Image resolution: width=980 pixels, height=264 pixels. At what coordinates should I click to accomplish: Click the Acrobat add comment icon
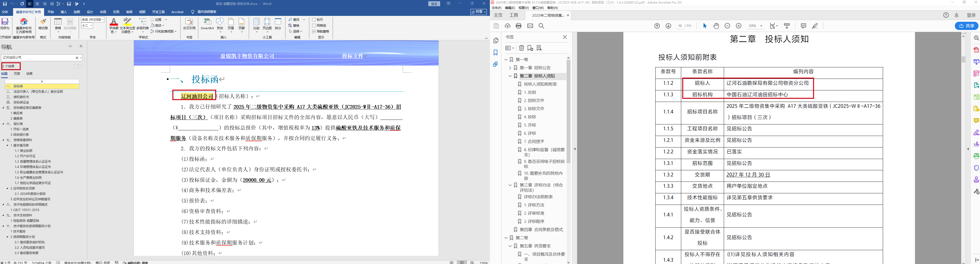click(x=804, y=26)
